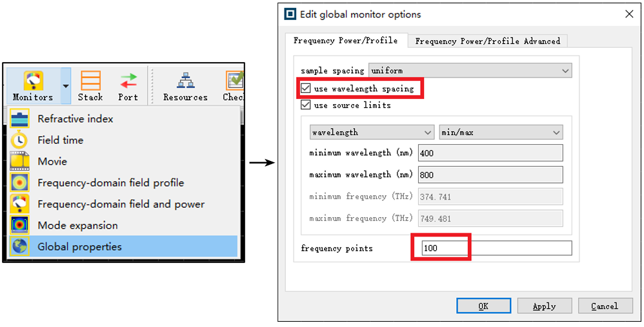Click the minimum wavelength input field

(490, 153)
